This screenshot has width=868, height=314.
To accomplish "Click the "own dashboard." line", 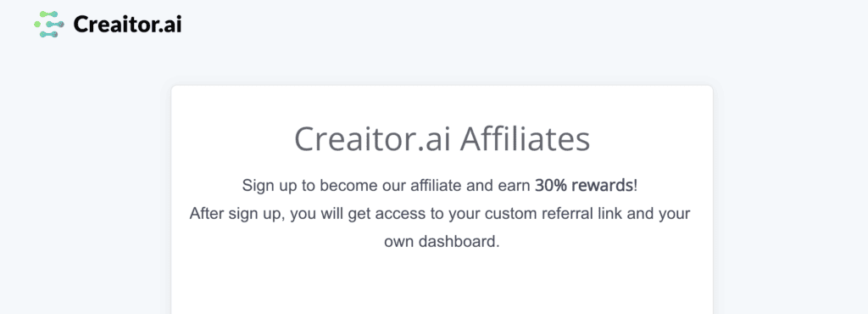I will (x=442, y=242).
